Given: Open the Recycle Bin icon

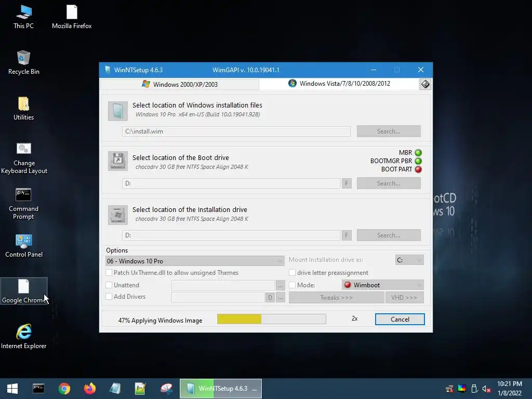Looking at the screenshot, I should point(24,63).
